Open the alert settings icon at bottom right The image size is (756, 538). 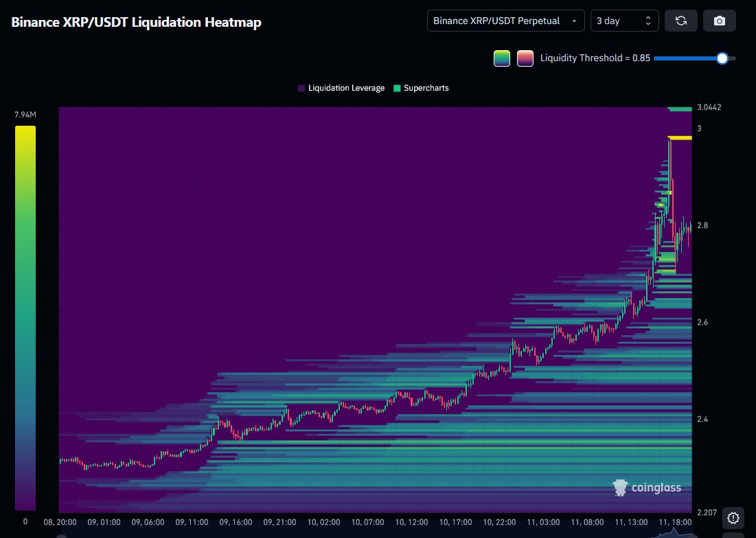pos(733,518)
